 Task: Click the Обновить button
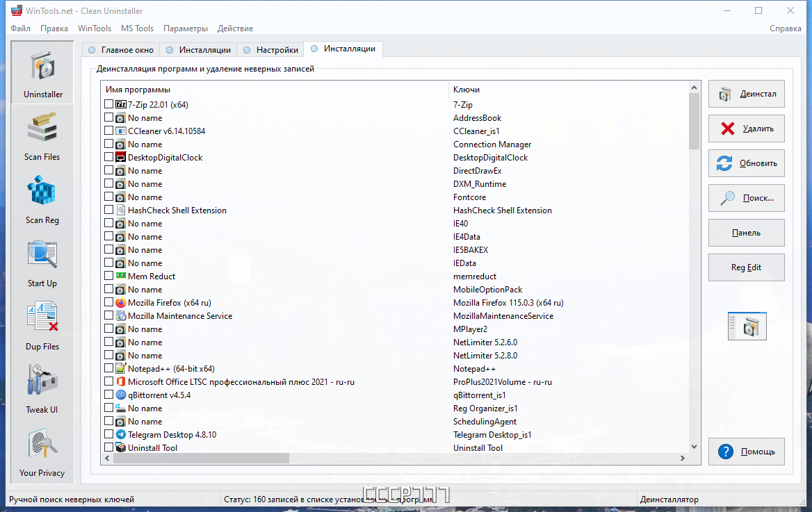[746, 163]
